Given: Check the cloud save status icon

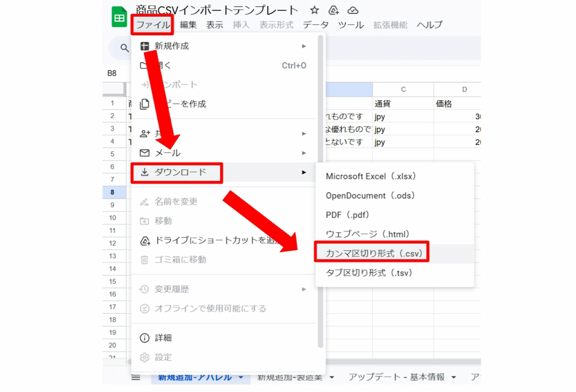Looking at the screenshot, I should point(353,10).
